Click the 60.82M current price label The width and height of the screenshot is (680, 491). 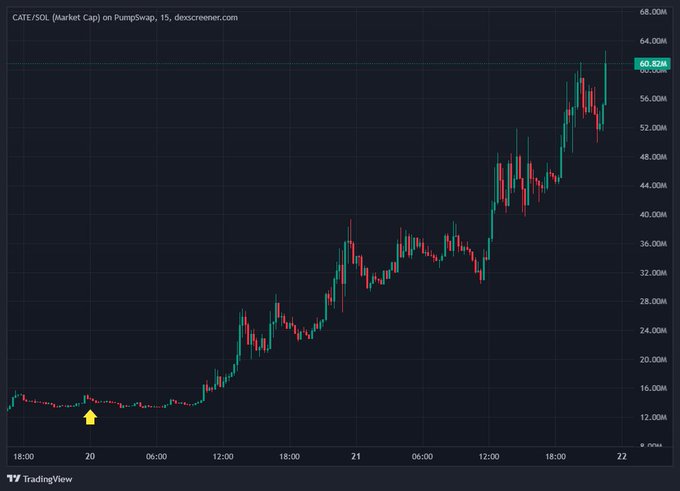[653, 64]
